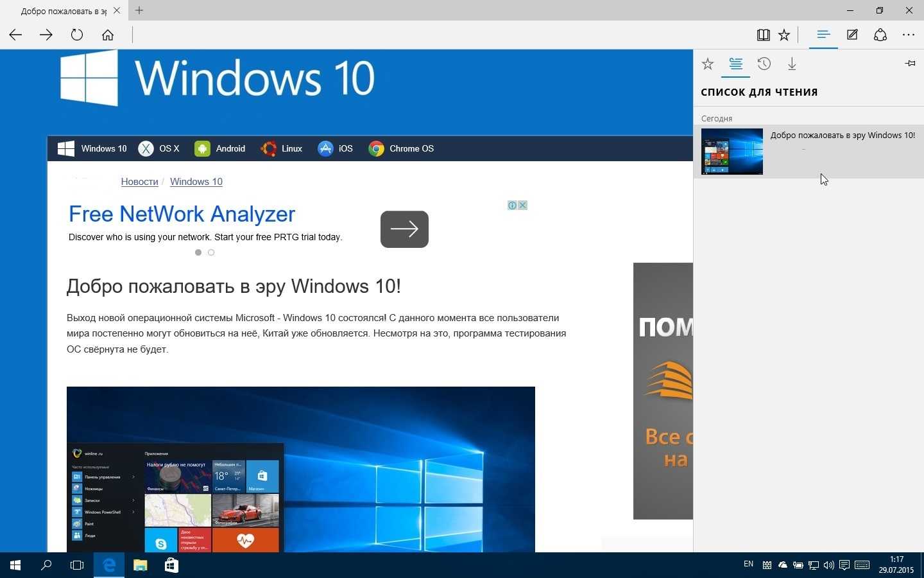The width and height of the screenshot is (924, 578).
Task: Open the Home page
Action: coord(108,35)
